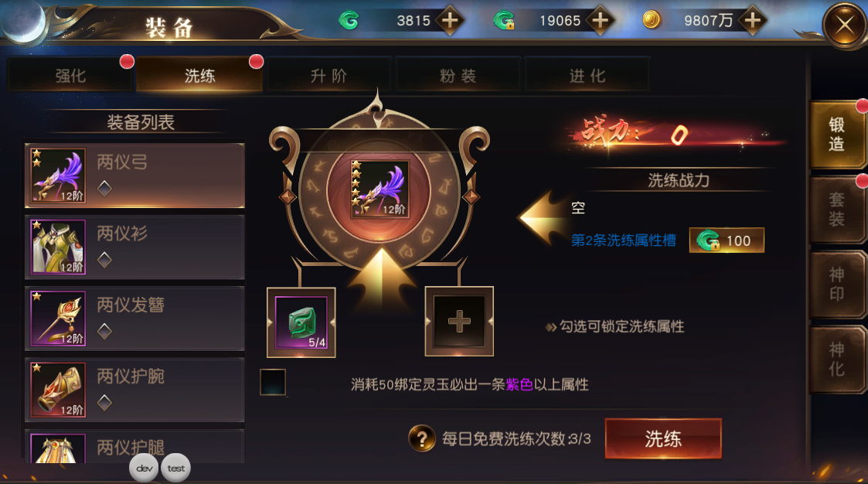Open the 锻造 side tab

[837, 135]
